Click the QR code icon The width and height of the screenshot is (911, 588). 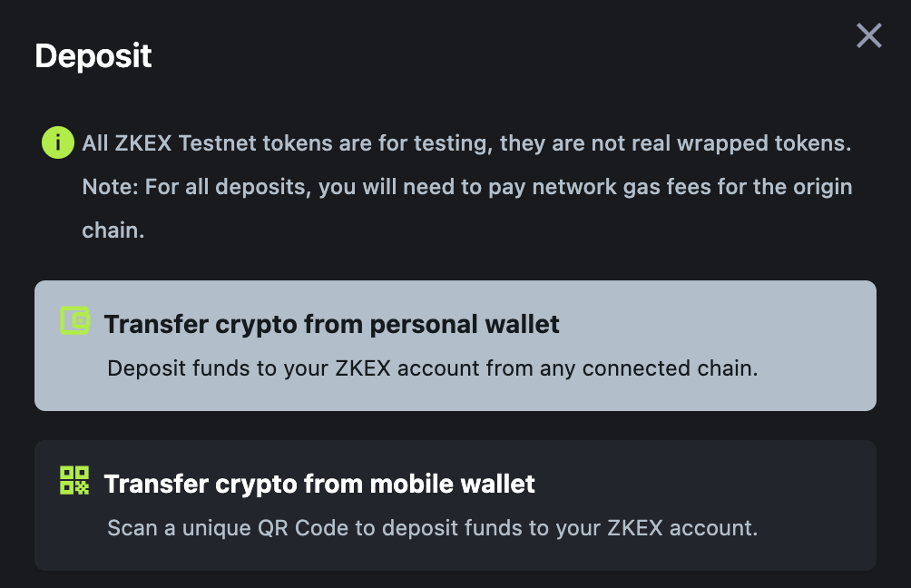coord(74,481)
